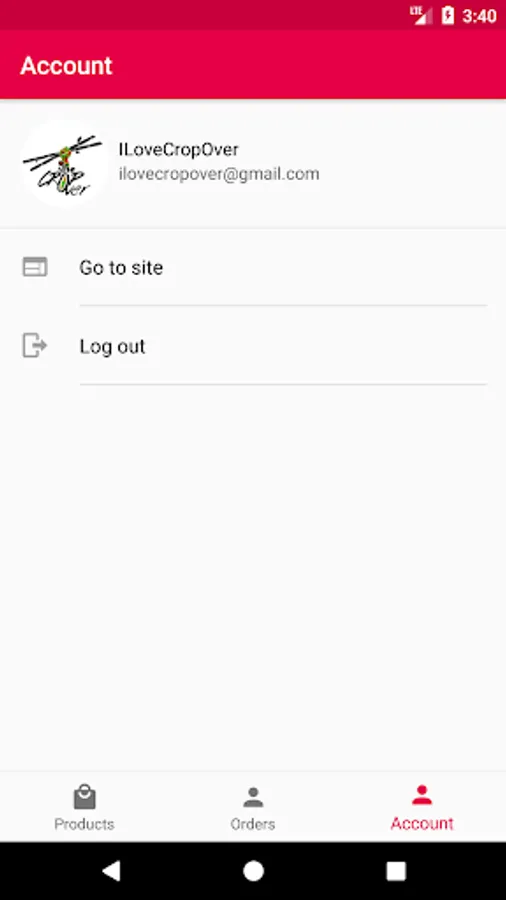Tap the 3:40 clock in status bar
Viewport: 506px width, 900px height.
479,16
